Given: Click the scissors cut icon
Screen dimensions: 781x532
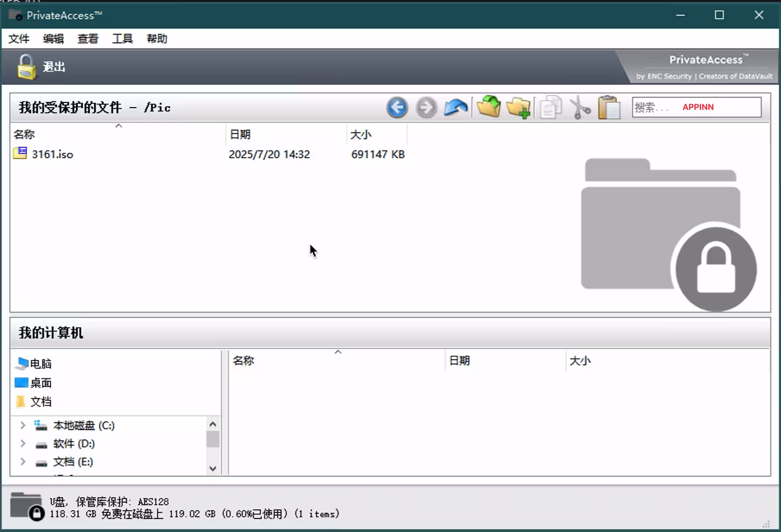Looking at the screenshot, I should (x=580, y=108).
